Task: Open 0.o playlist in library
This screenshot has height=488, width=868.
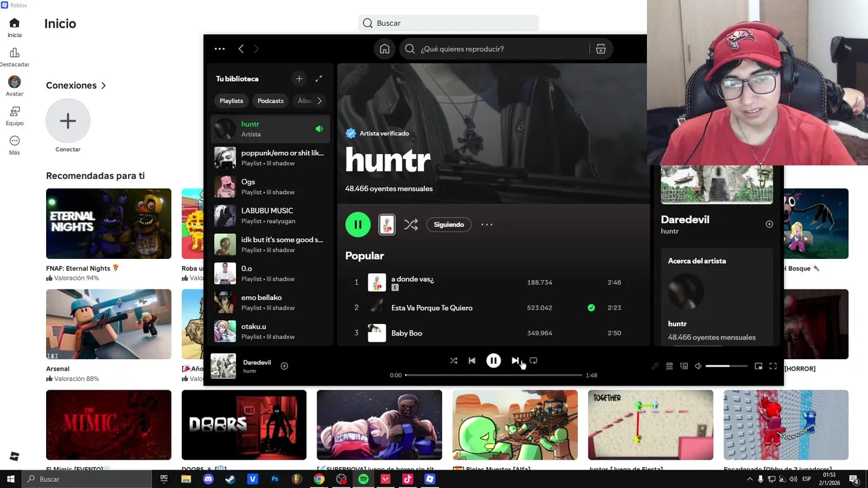Action: (x=270, y=273)
